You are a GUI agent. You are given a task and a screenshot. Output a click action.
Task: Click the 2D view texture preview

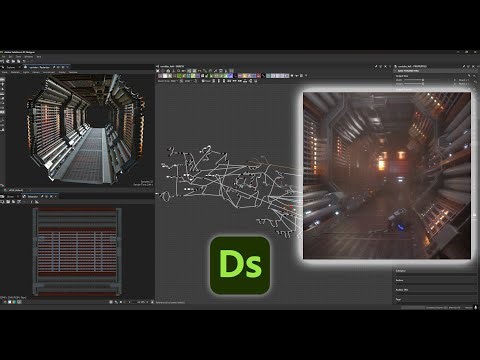click(77, 252)
